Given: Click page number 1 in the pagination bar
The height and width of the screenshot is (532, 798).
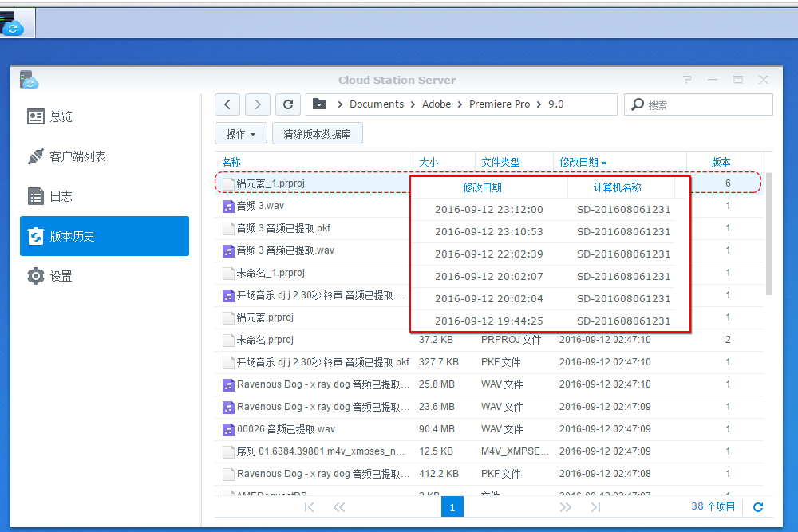Looking at the screenshot, I should tap(452, 506).
